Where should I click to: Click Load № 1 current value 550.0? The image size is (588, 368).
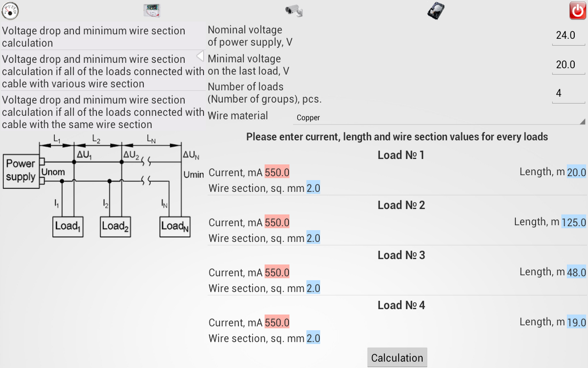[277, 172]
